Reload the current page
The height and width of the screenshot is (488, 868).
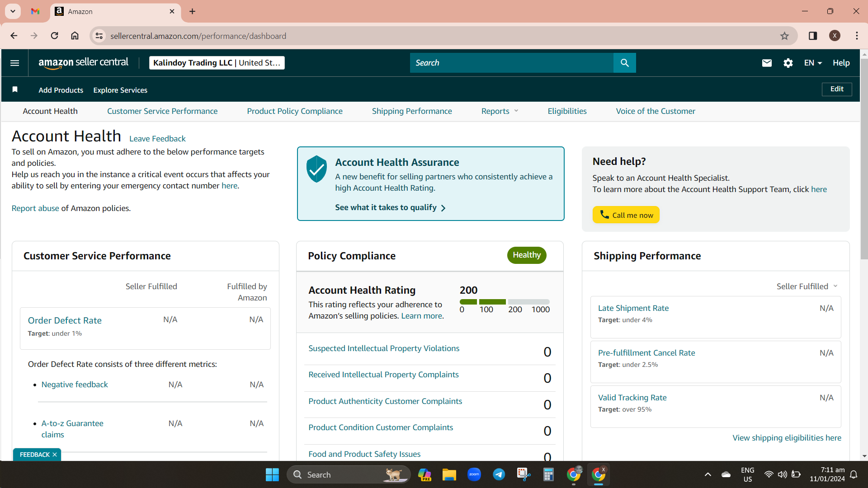pos(54,36)
